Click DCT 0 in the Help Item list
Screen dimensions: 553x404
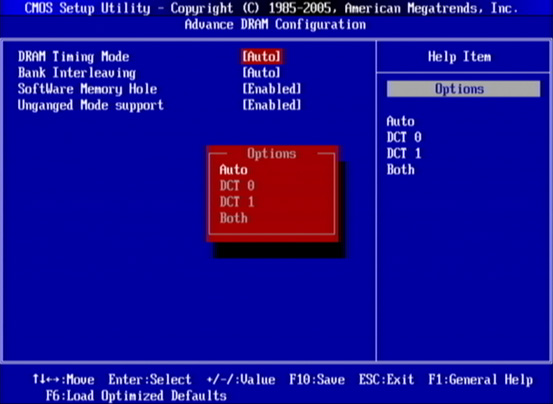pyautogui.click(x=404, y=137)
